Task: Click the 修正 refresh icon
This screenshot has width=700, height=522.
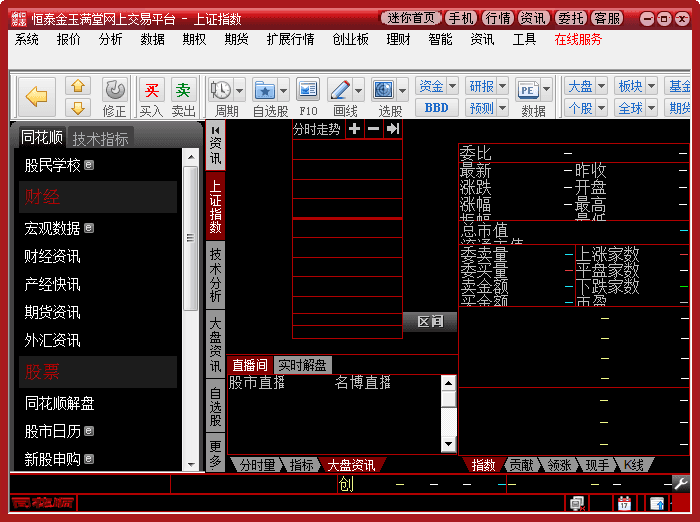Action: pyautogui.click(x=115, y=91)
